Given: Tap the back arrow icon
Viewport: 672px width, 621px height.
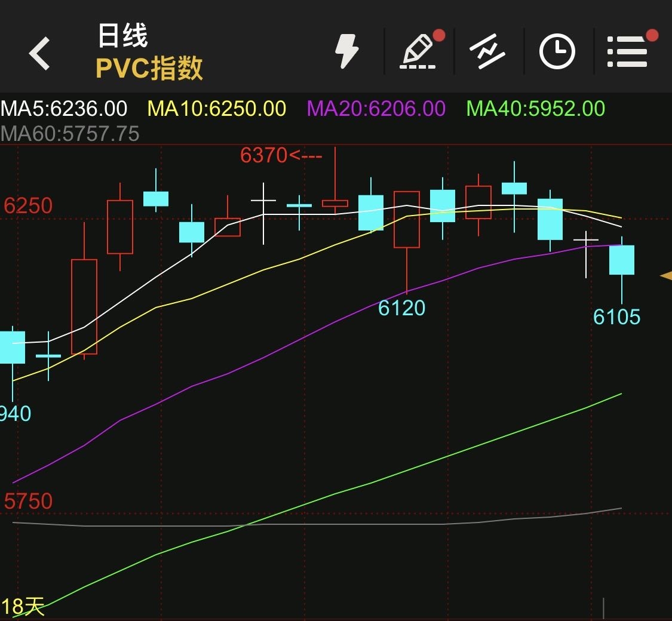Looking at the screenshot, I should (39, 54).
